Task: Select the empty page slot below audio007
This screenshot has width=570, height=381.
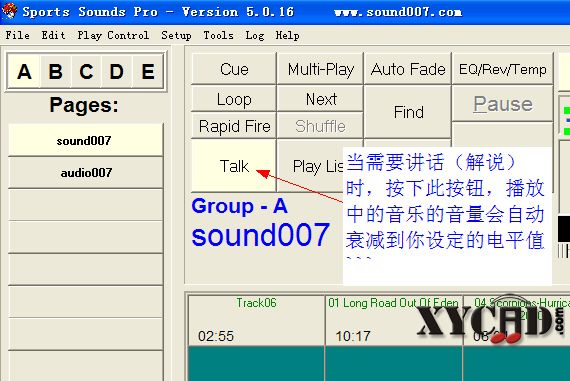Action: (x=85, y=205)
